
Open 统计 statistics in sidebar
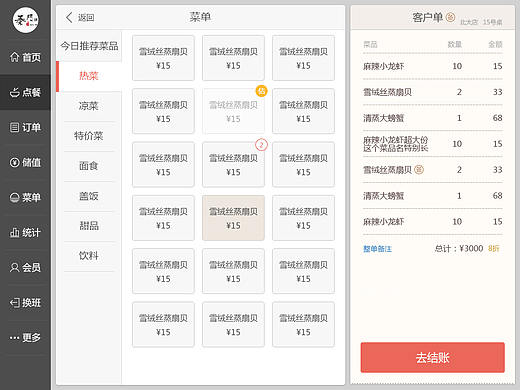(25, 232)
